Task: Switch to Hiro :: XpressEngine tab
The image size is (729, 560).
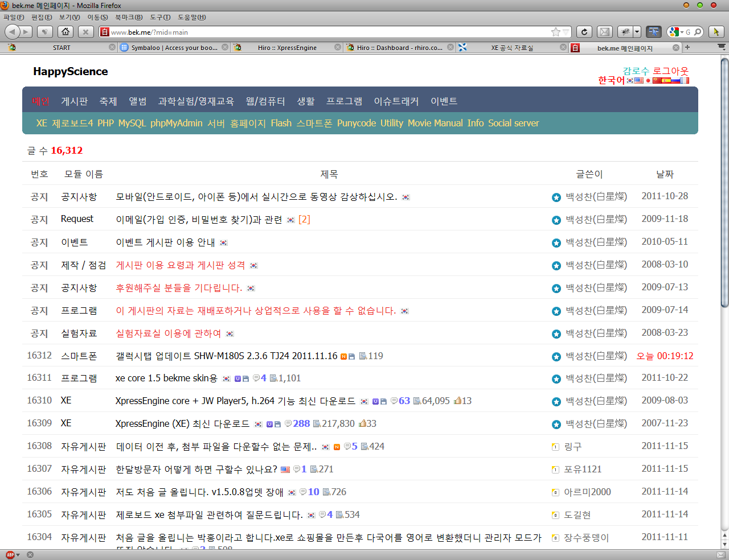Action: click(287, 48)
